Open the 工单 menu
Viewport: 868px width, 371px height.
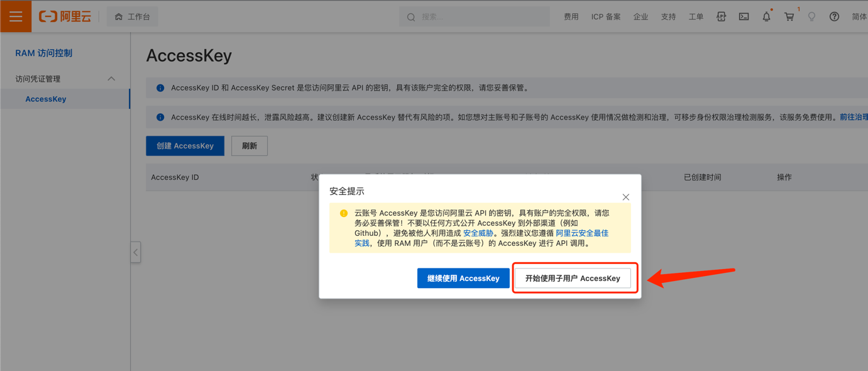coord(696,17)
